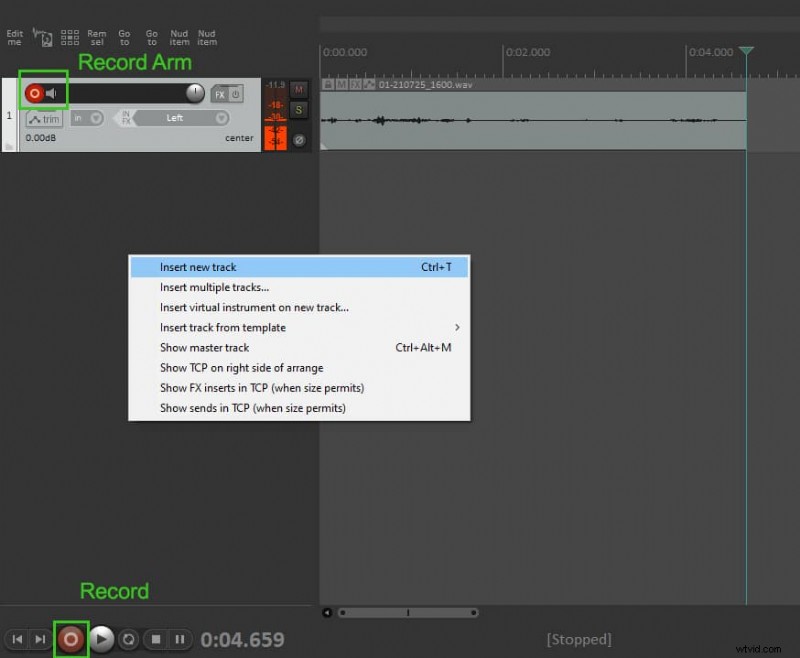Record-arm track 1
Image resolution: width=800 pixels, height=658 pixels.
[x=34, y=92]
